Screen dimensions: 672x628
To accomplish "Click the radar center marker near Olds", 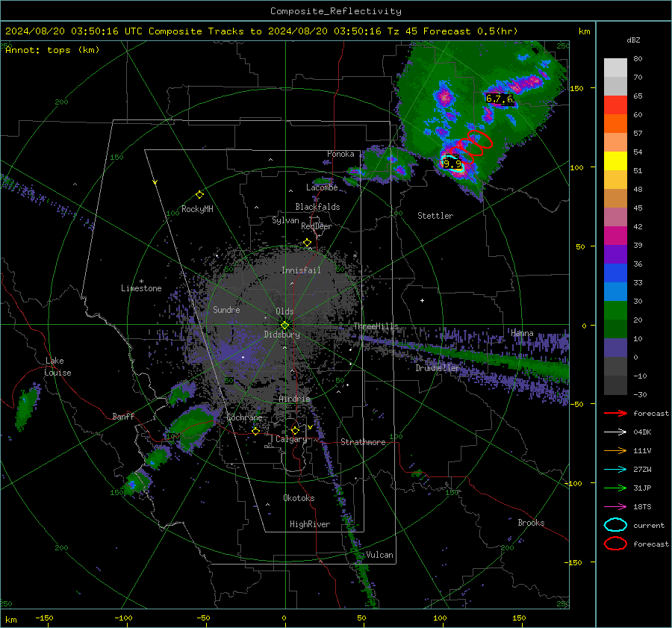I will point(284,325).
